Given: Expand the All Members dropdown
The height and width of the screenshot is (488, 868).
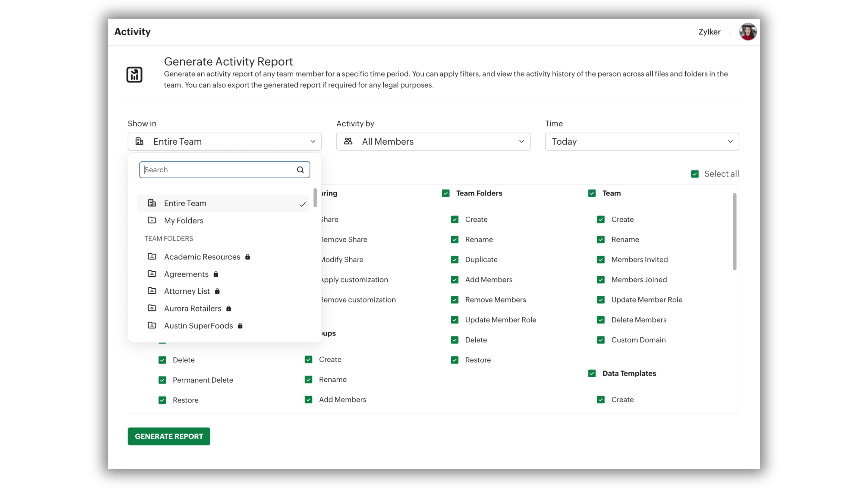Looking at the screenshot, I should point(433,142).
